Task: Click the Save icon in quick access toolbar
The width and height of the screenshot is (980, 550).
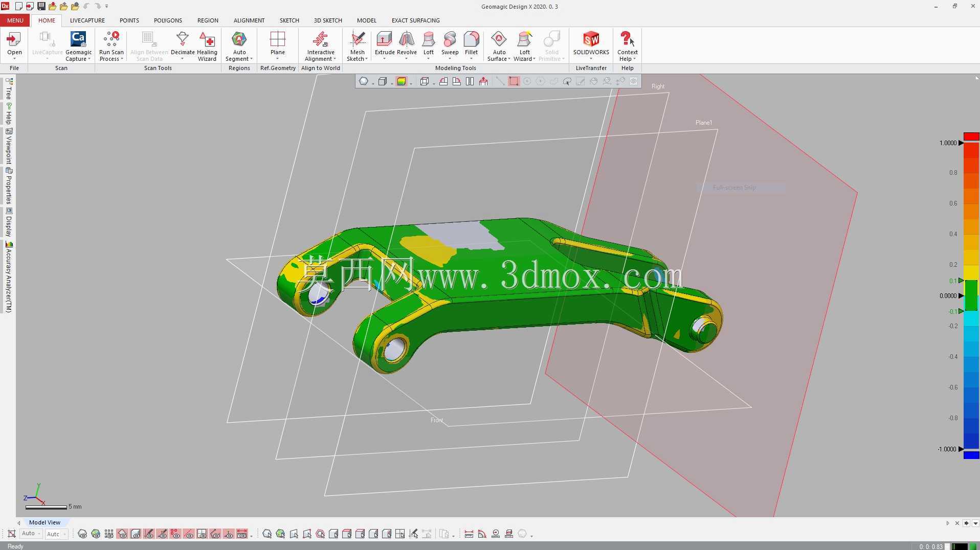Action: click(41, 6)
